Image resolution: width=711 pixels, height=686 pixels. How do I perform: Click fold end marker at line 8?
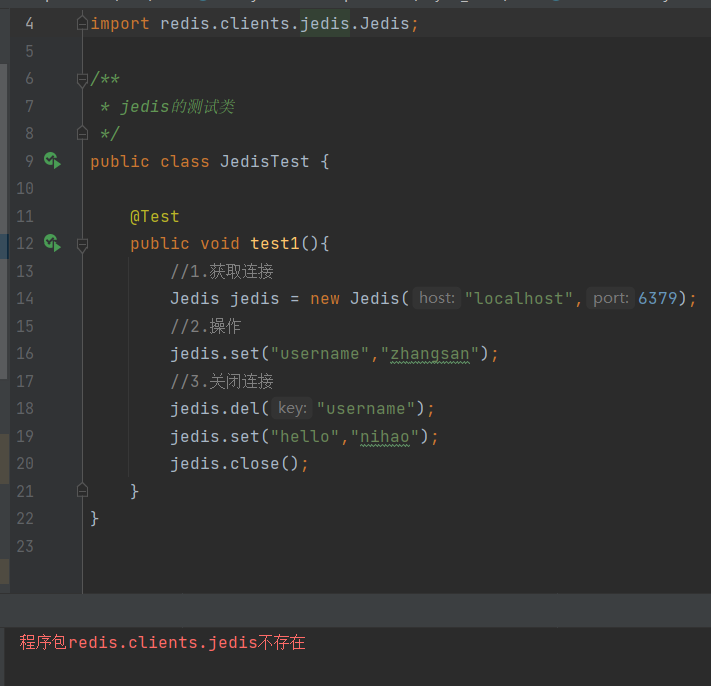coord(82,133)
